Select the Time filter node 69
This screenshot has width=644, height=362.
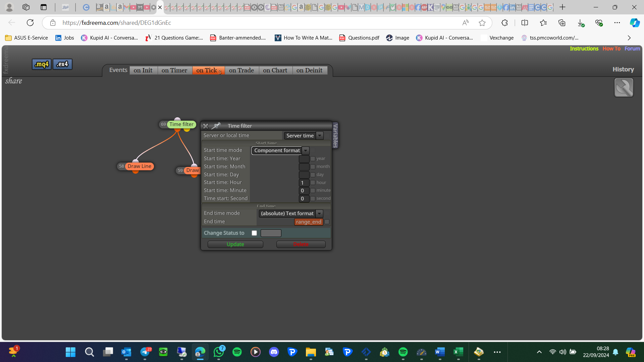coord(181,124)
